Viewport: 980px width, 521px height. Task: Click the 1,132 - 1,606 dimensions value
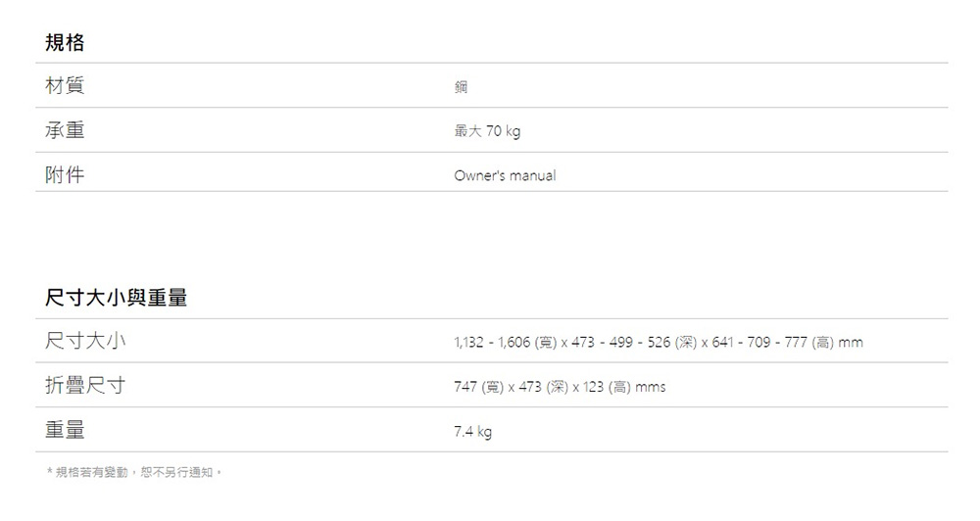pyautogui.click(x=659, y=343)
